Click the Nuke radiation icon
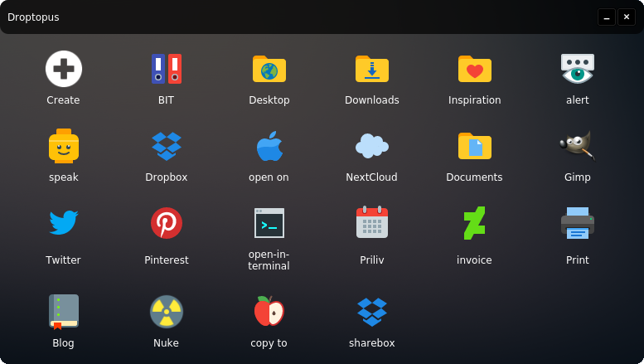 [x=167, y=312]
